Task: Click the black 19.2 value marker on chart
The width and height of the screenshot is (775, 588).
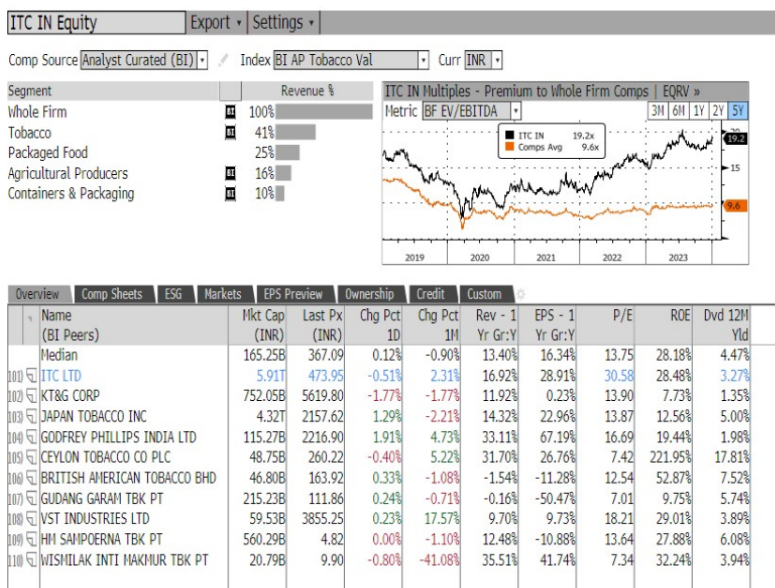Action: click(735, 138)
